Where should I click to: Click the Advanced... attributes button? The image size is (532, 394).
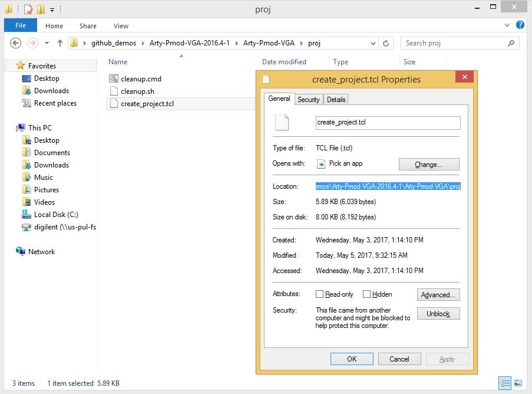pos(438,294)
